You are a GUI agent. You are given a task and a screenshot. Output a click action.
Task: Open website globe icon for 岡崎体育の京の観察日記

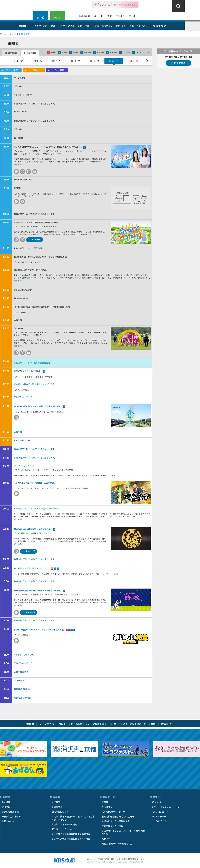(16, 551)
